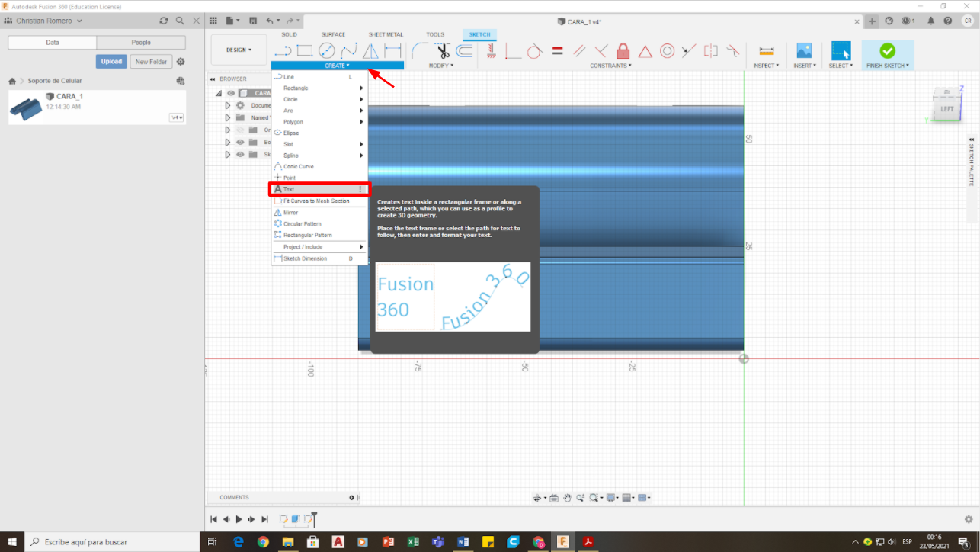Viewport: 980px width, 552px height.
Task: Select the Offset tool icon
Action: 465,51
